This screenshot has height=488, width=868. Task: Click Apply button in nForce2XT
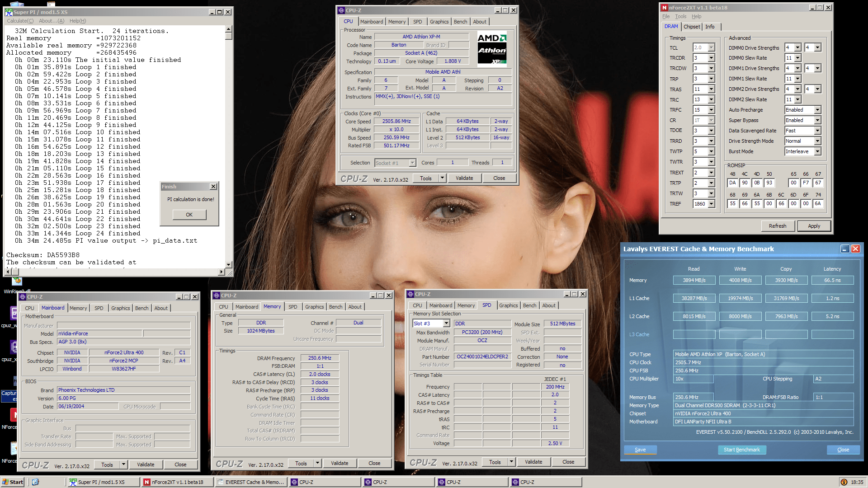coord(814,226)
